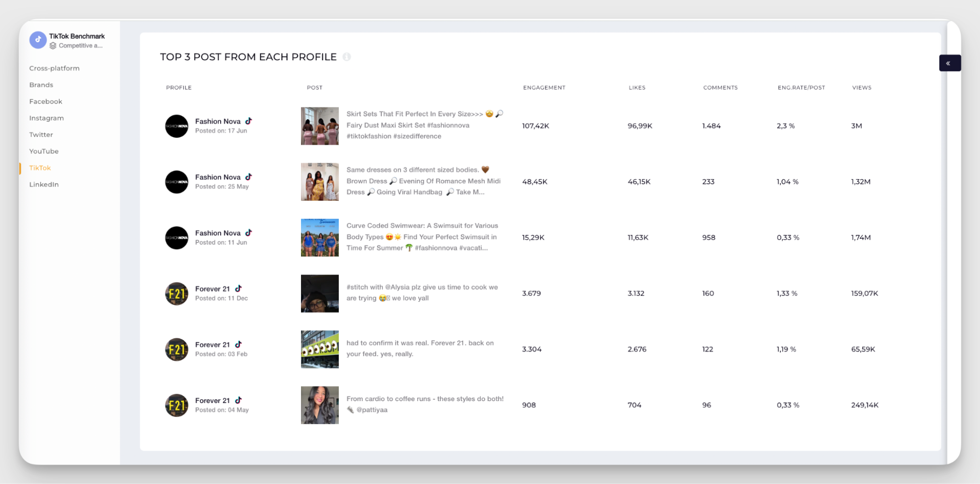Viewport: 980px width, 484px height.
Task: Collapse the panel using the chevron button
Action: 950,63
